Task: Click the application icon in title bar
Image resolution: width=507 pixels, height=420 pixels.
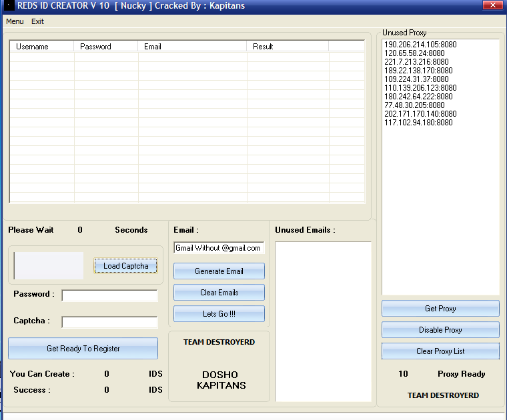Action: coord(8,5)
